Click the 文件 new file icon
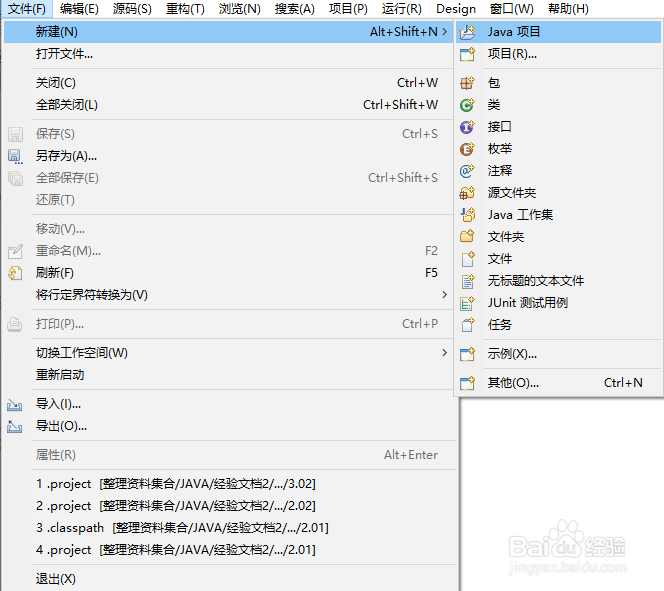The height and width of the screenshot is (591, 664). [x=468, y=259]
